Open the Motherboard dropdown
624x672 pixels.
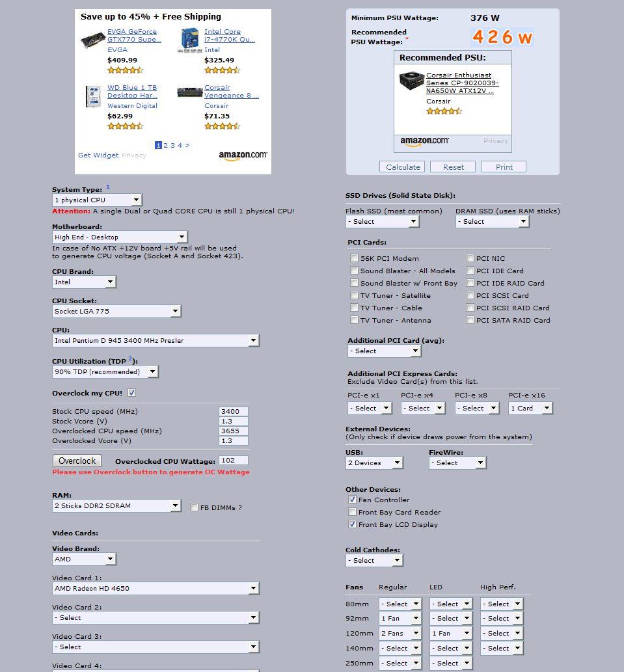click(120, 237)
